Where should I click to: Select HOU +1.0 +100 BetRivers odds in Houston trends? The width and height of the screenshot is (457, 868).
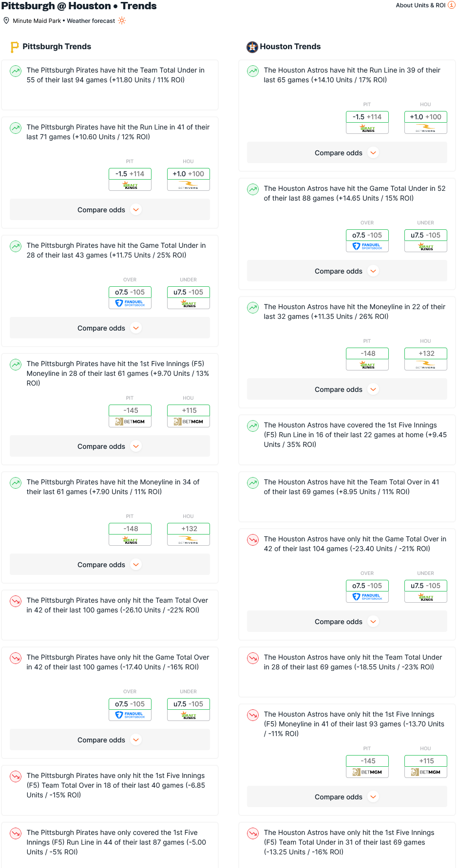click(x=426, y=122)
